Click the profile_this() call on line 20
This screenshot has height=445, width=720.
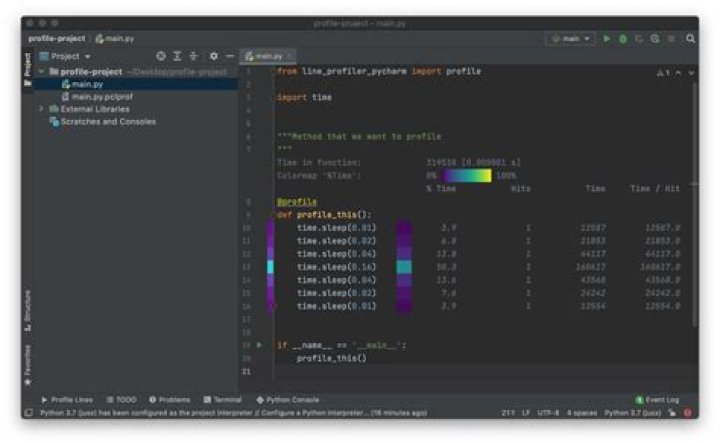(x=332, y=358)
